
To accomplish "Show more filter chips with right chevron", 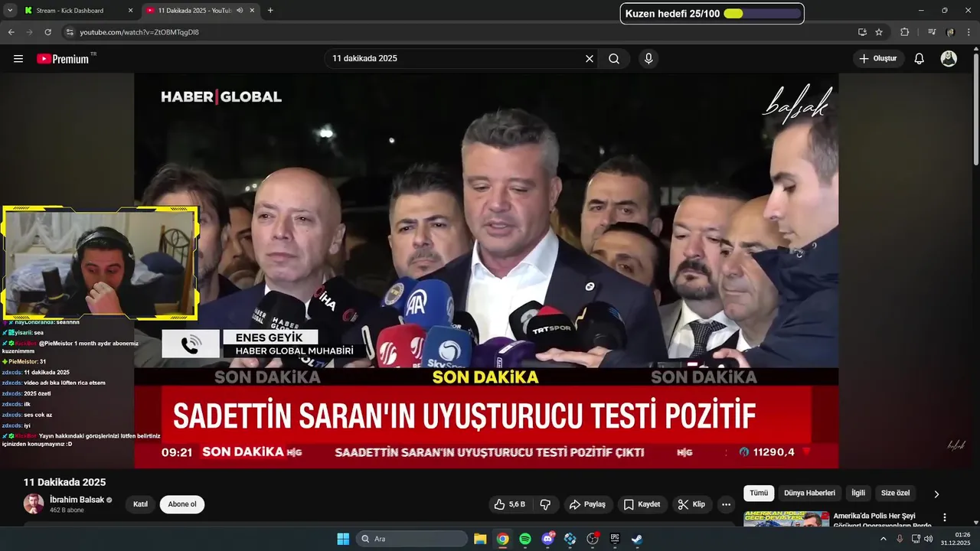I will pos(936,494).
